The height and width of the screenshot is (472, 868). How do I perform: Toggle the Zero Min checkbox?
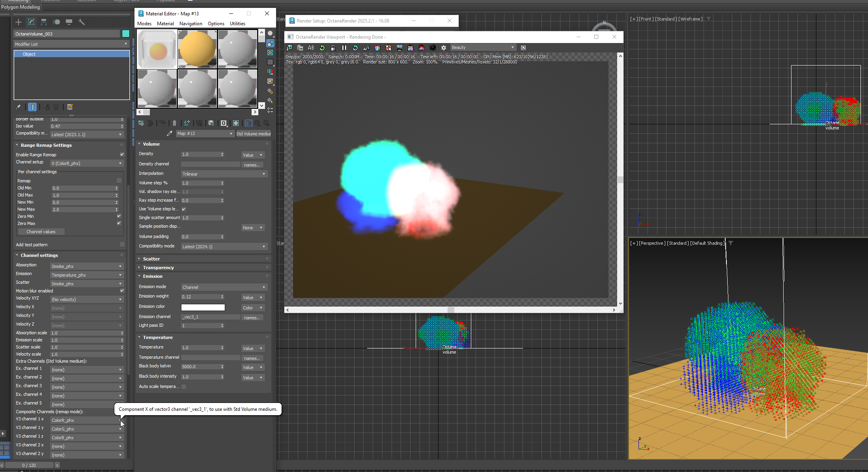119,216
